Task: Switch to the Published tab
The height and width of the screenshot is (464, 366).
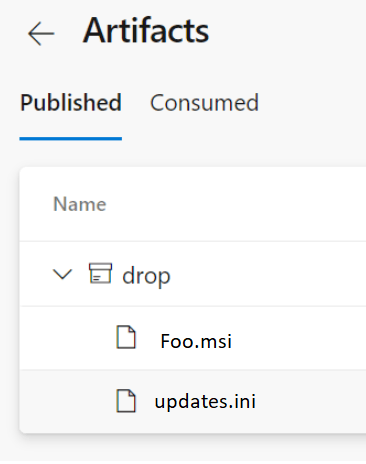Action: [71, 103]
